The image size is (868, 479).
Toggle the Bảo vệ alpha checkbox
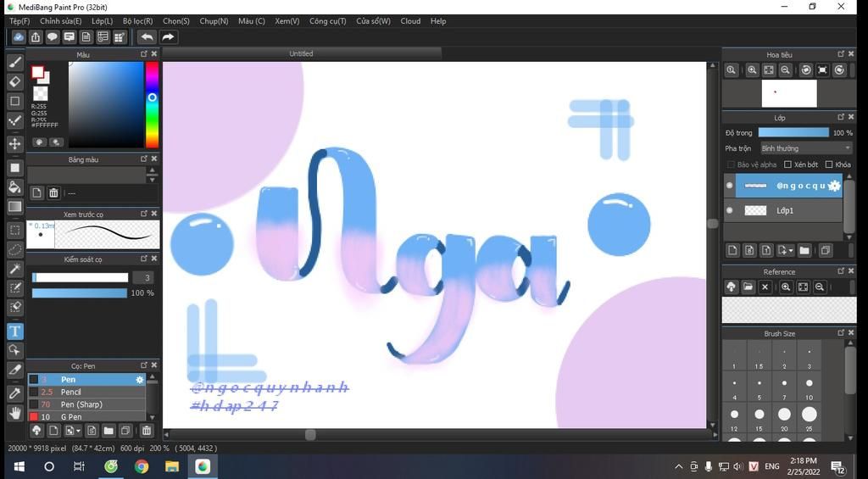pos(731,164)
